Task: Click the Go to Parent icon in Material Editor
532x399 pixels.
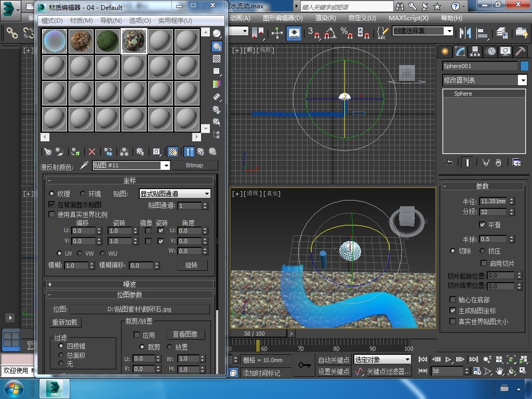Action: coord(201,152)
